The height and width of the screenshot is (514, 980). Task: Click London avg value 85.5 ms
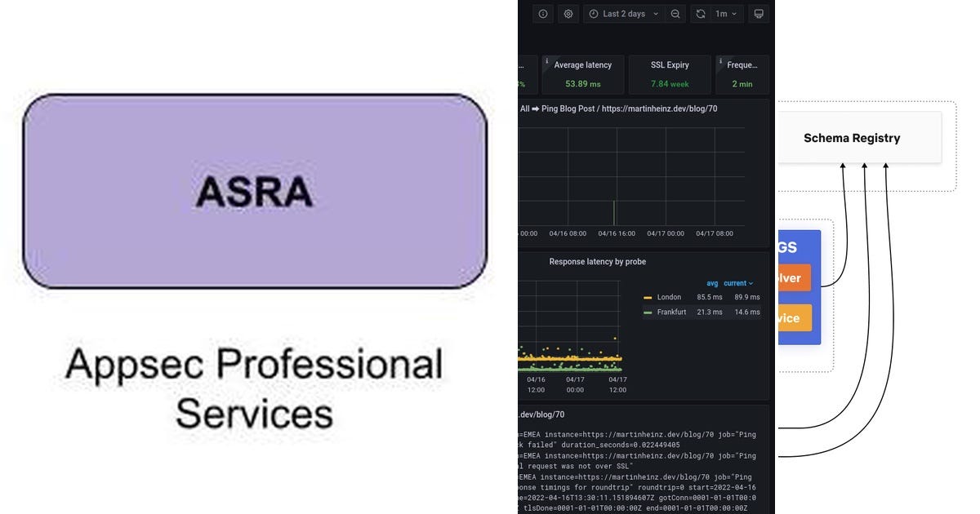(710, 297)
